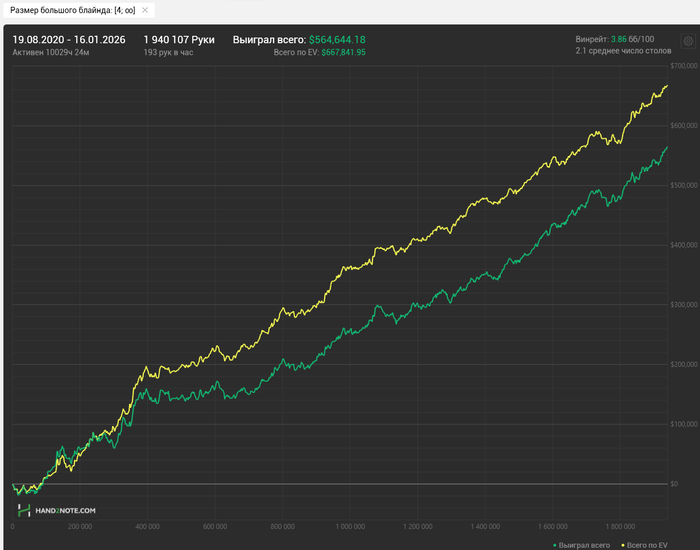Remove the big blind size filter
Screen dimensions: 700x550
(x=145, y=10)
